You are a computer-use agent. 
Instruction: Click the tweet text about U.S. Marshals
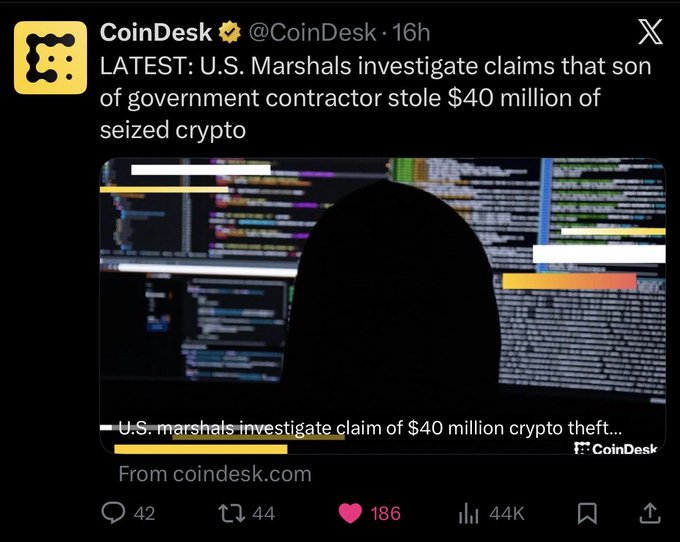pos(376,98)
